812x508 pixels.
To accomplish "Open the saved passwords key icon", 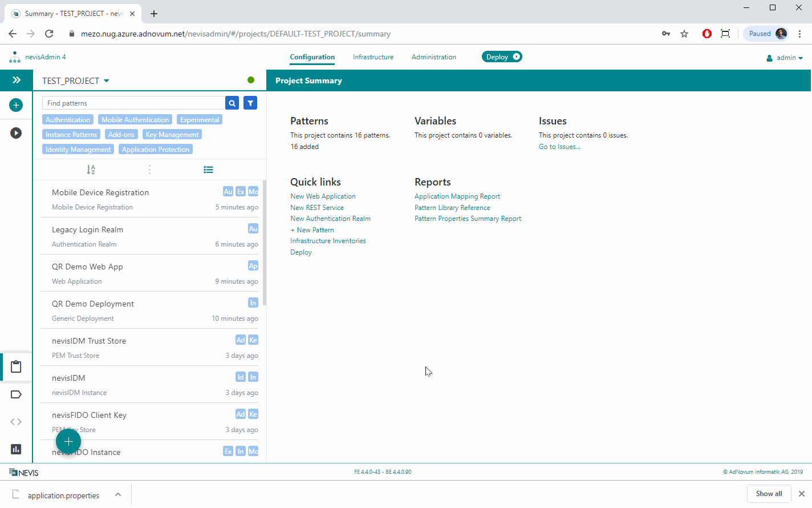I will click(666, 34).
